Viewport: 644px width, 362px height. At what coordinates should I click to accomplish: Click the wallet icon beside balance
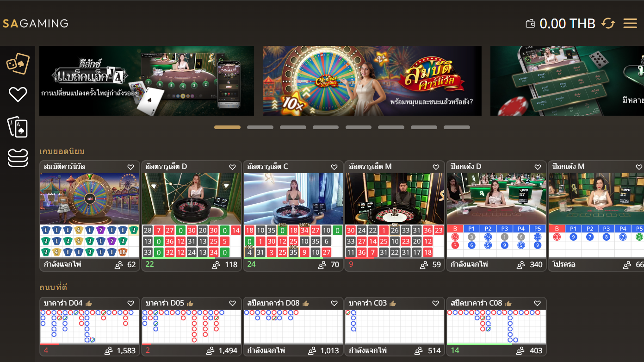click(x=530, y=24)
